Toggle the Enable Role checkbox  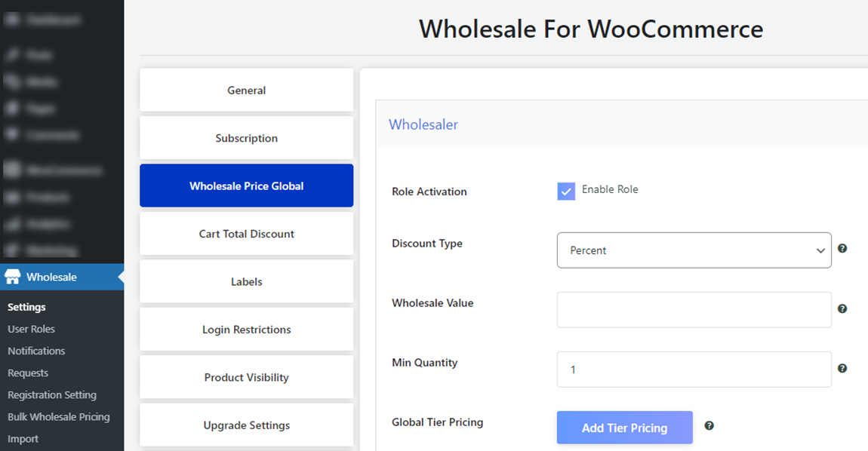pyautogui.click(x=566, y=191)
